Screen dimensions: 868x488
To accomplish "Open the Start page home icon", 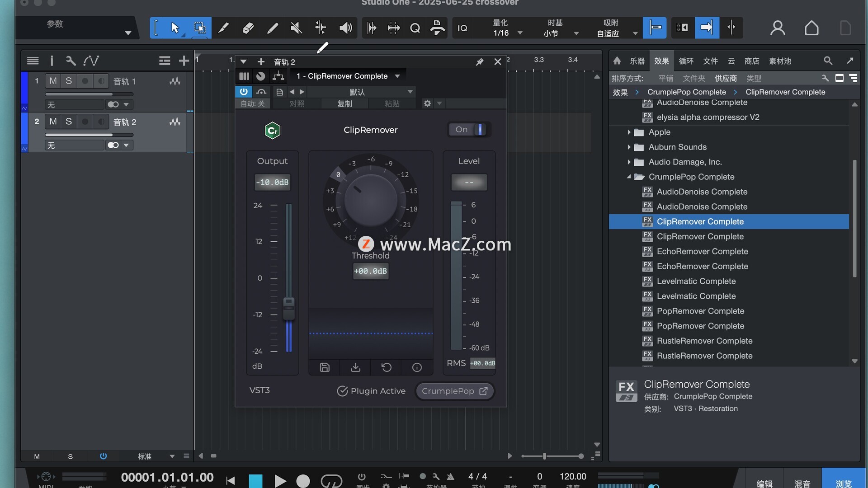I will point(811,28).
